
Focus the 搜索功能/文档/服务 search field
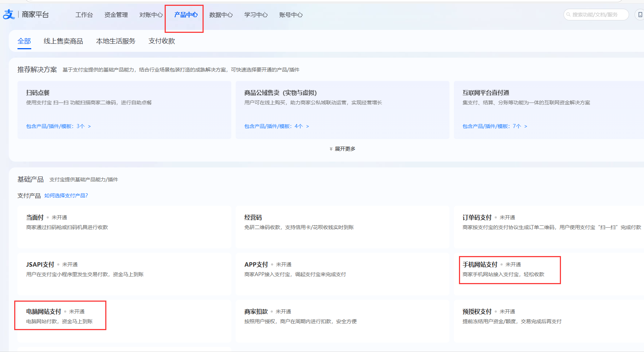point(596,15)
